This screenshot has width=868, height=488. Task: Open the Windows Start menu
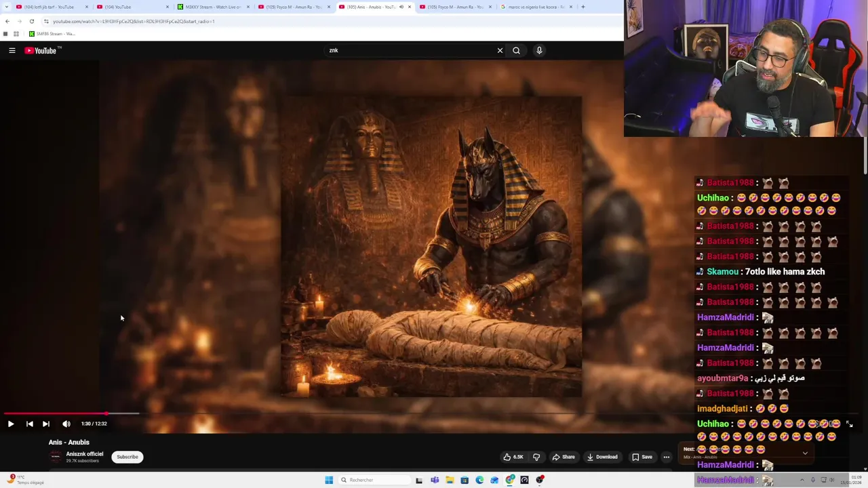point(329,480)
